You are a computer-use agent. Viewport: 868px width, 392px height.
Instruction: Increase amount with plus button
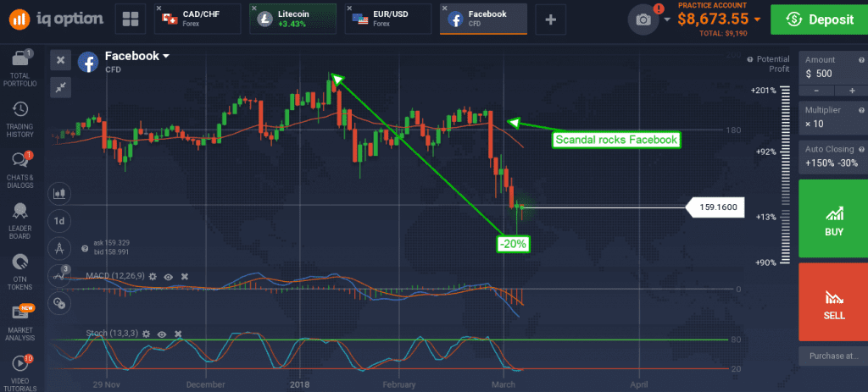pyautogui.click(x=852, y=91)
